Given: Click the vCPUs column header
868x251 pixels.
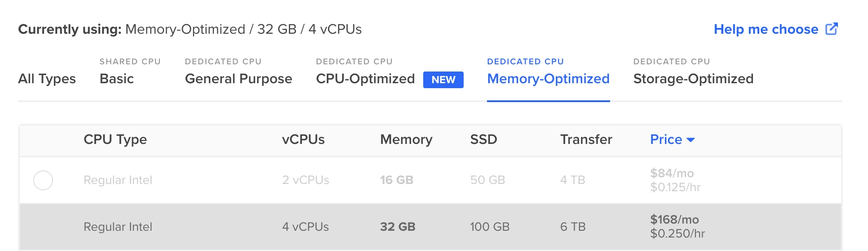Looking at the screenshot, I should [303, 139].
